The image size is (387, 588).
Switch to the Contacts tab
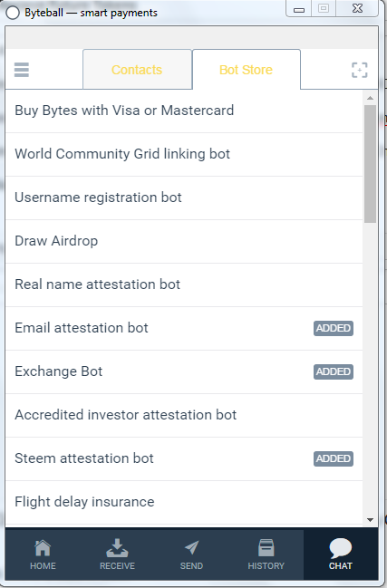click(137, 70)
